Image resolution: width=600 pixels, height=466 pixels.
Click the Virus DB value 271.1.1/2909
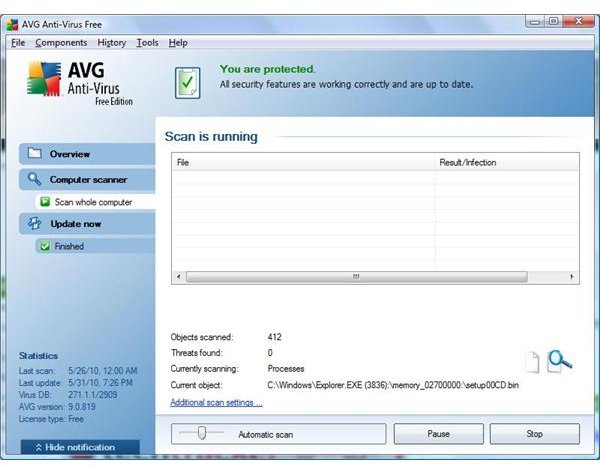tap(93, 395)
